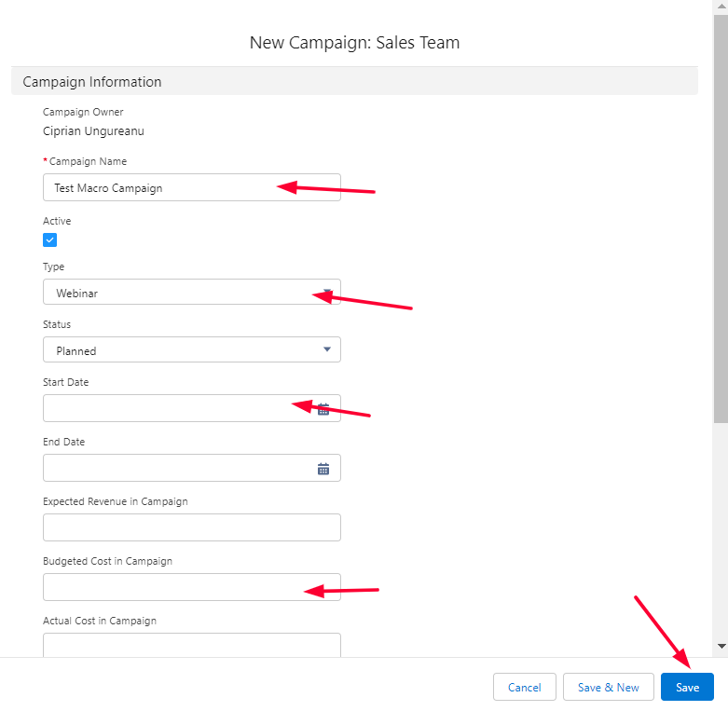Open the Type dropdown showing Webinar
Viewport: 728px width, 711px height.
click(x=191, y=293)
